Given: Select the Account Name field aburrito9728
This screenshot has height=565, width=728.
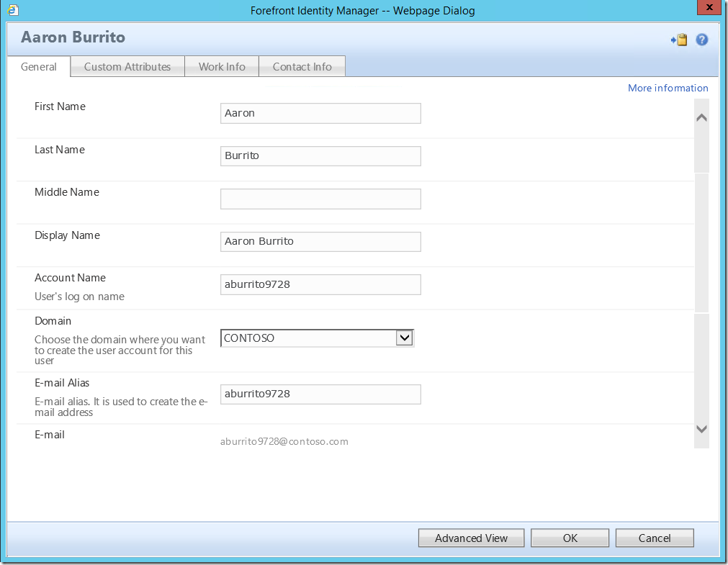Looking at the screenshot, I should [x=320, y=284].
